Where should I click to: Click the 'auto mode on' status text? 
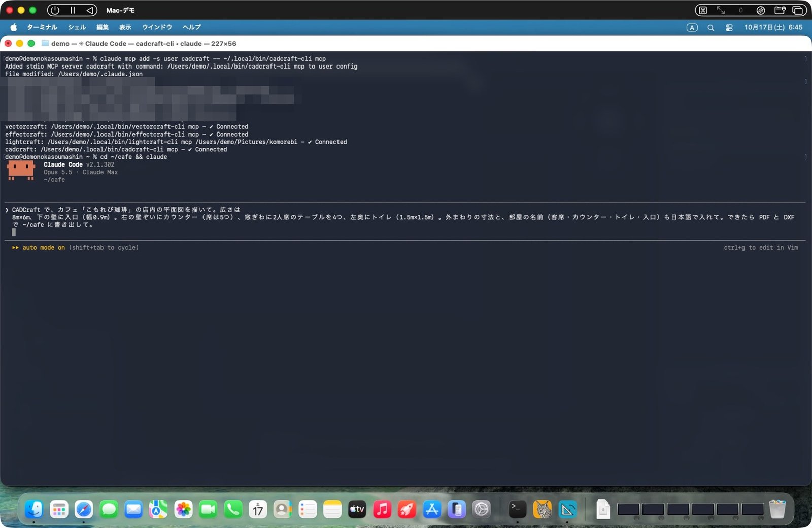click(44, 248)
